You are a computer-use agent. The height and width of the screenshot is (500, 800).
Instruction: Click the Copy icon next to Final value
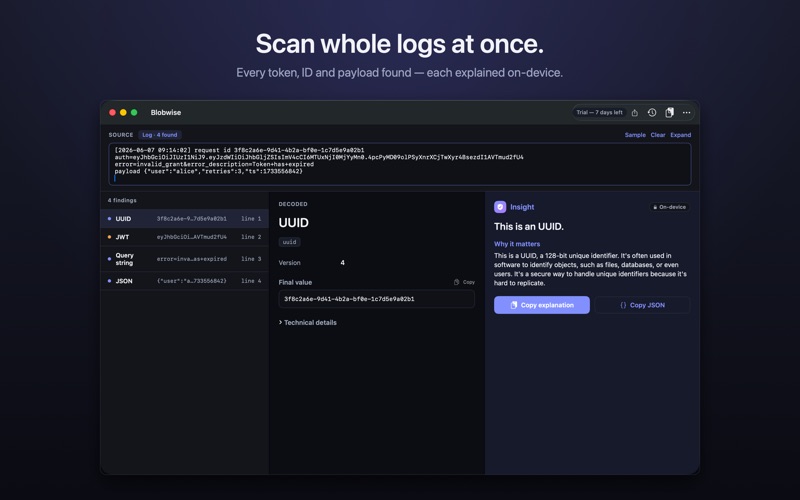(464, 282)
